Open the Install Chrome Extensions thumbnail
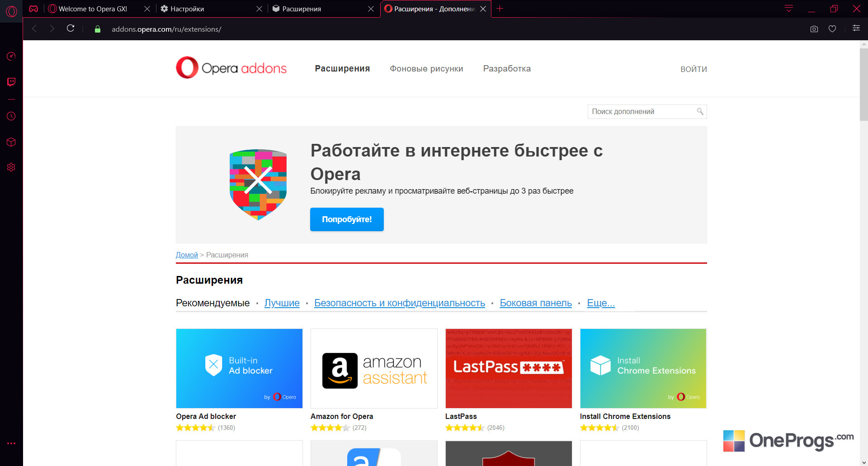 pos(643,368)
